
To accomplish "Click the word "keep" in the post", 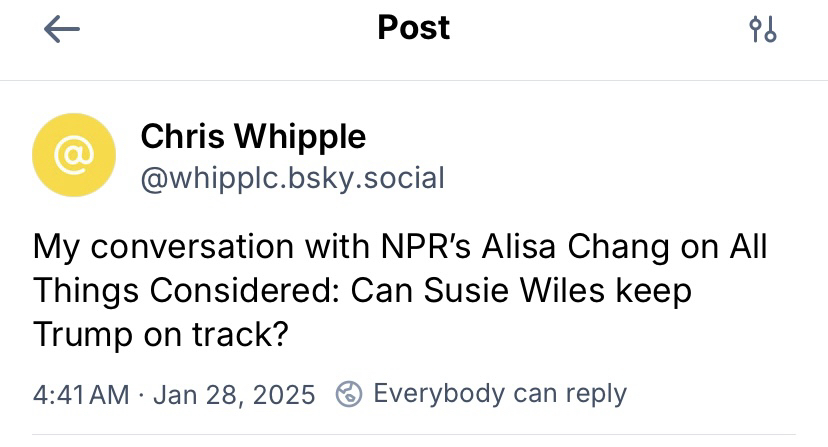I will (656, 291).
